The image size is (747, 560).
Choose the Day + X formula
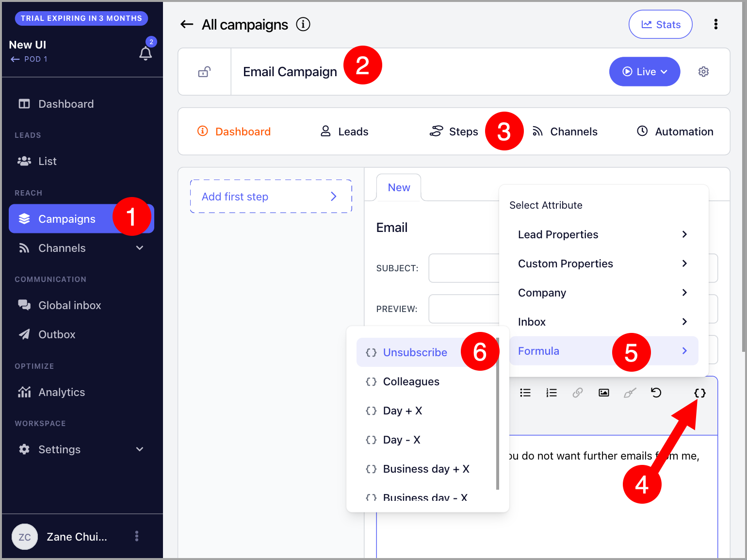(x=427, y=411)
